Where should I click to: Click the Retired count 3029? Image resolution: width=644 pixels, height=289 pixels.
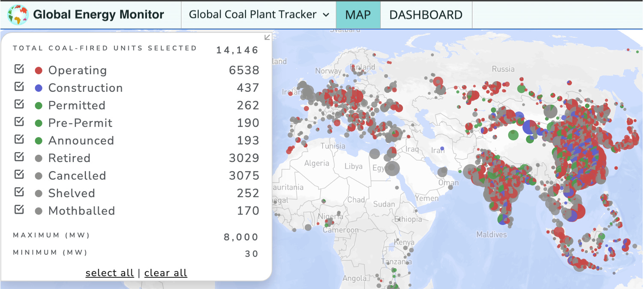coord(244,158)
